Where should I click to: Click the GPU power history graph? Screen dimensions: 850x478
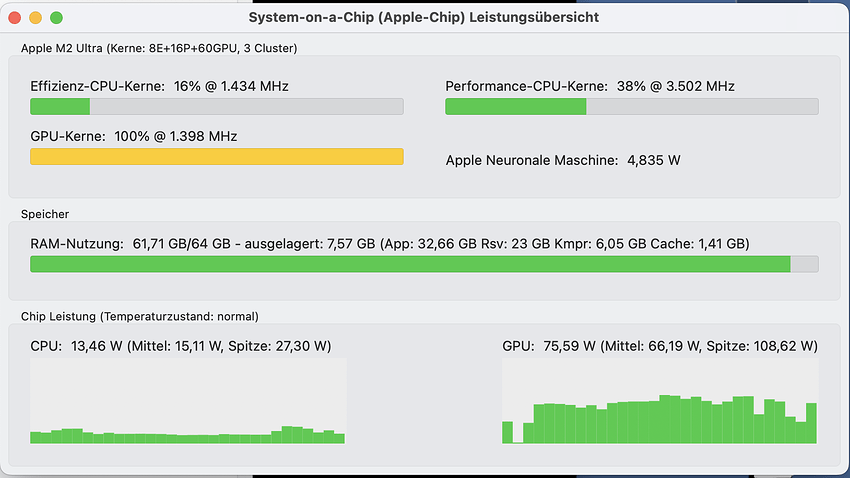pos(660,401)
